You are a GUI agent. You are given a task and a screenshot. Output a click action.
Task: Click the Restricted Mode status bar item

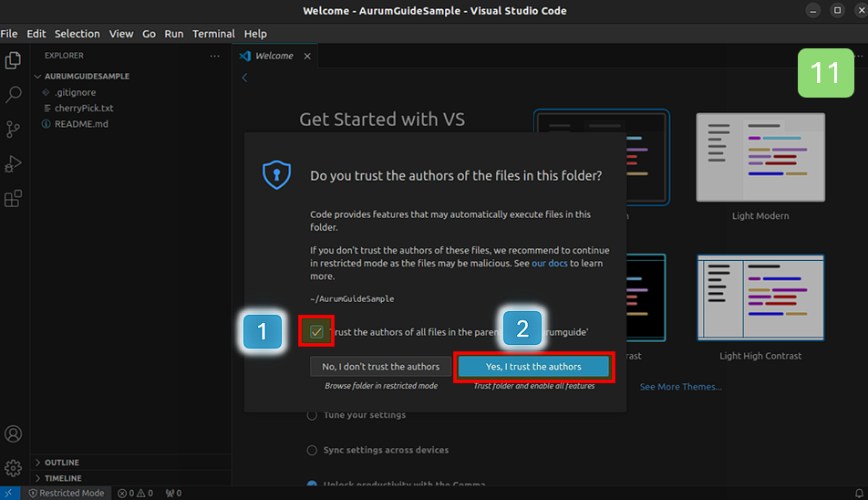[66, 493]
